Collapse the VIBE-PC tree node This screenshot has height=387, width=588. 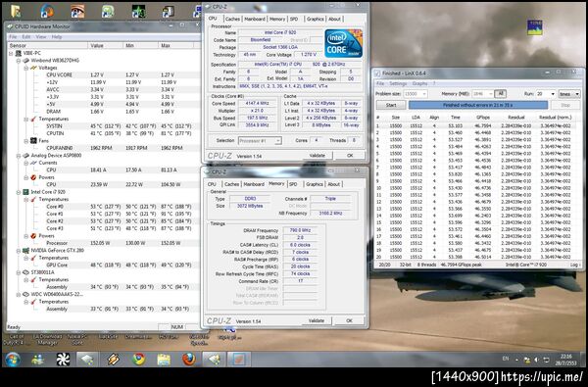coord(11,53)
